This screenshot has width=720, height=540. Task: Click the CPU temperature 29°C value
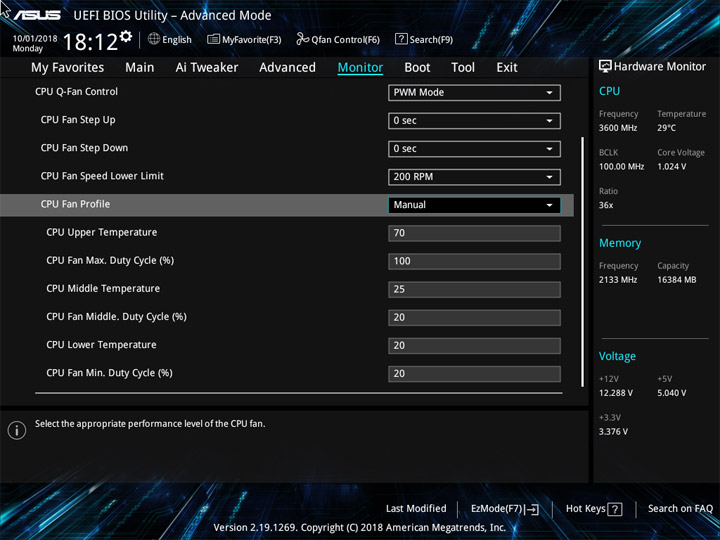click(666, 128)
